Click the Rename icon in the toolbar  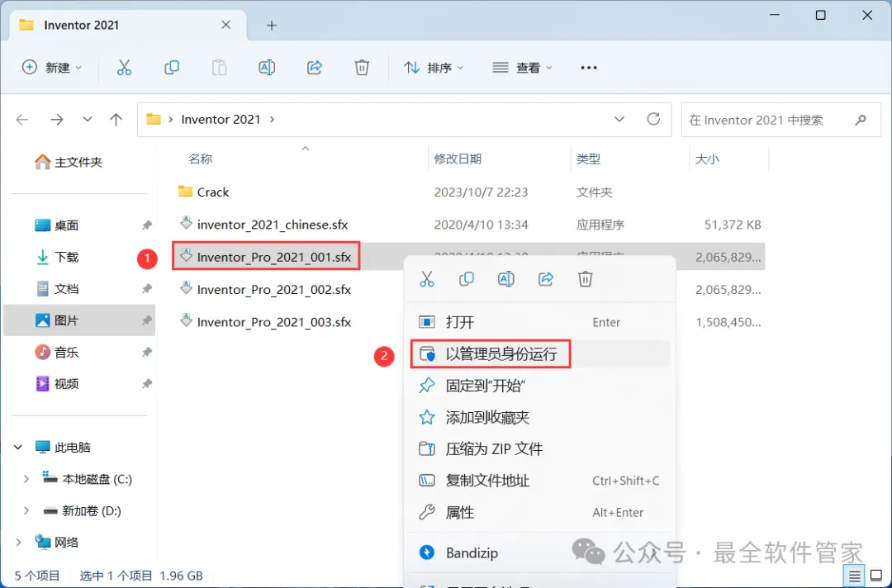pyautogui.click(x=267, y=68)
